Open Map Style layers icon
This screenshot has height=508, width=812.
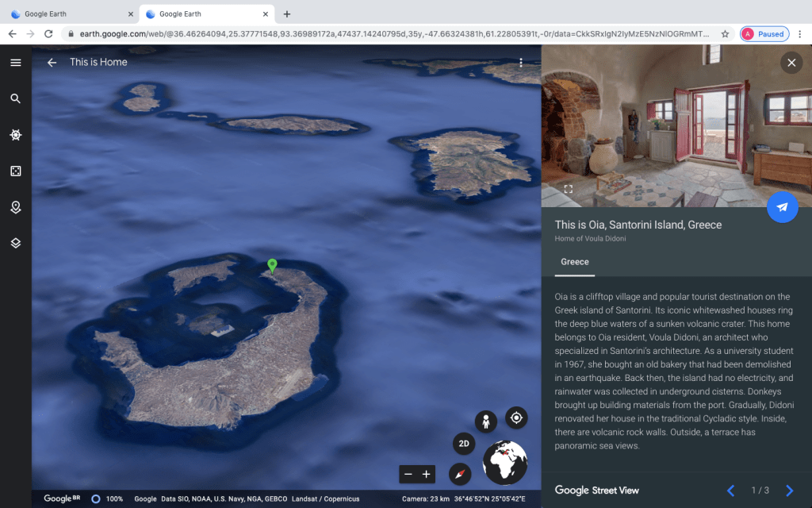pyautogui.click(x=15, y=243)
